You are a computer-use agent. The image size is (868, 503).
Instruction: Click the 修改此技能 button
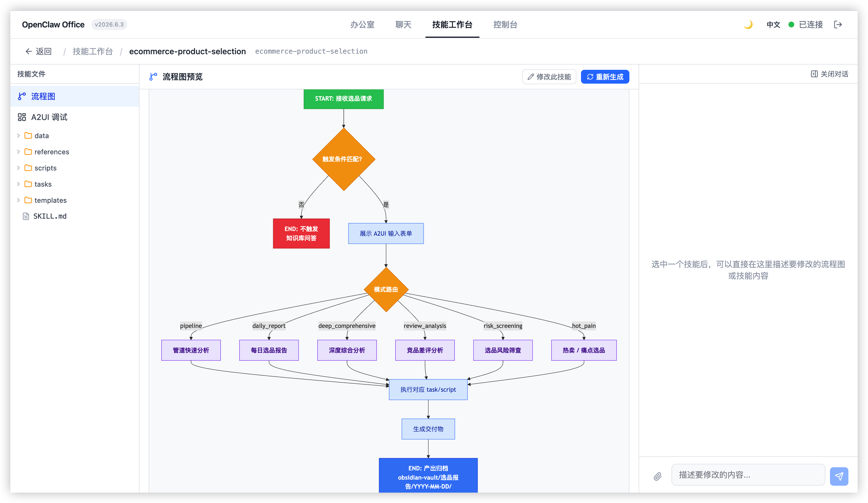click(549, 76)
